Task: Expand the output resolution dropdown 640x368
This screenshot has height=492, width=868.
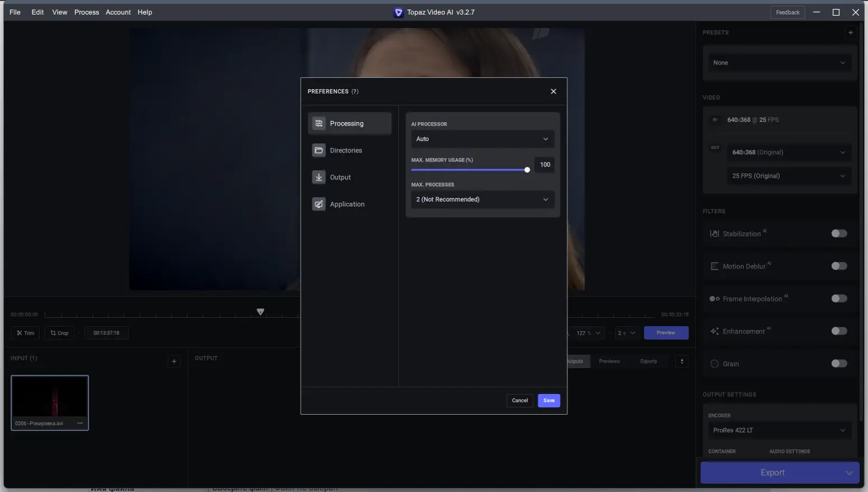Action: (x=789, y=152)
